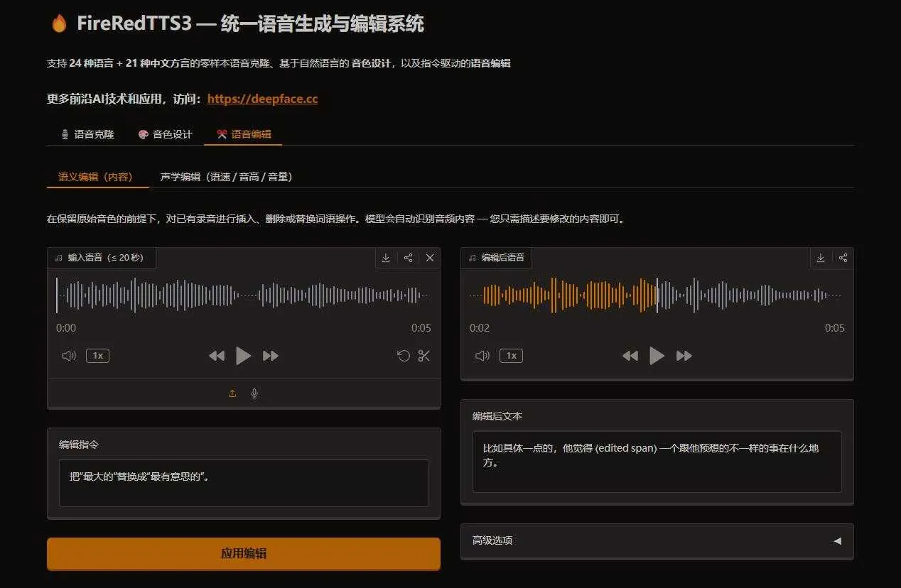Rewind the edited audio
Screen dimensions: 901x588
(x=630, y=356)
